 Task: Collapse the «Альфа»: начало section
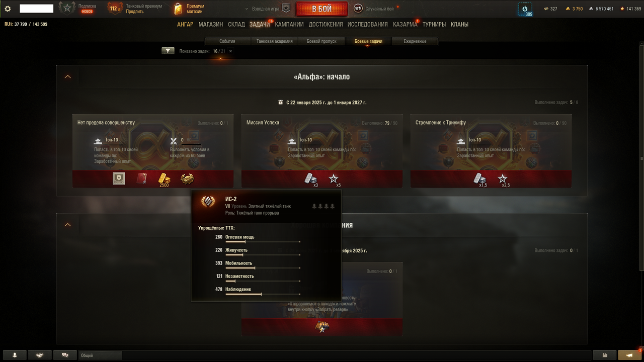[67, 77]
